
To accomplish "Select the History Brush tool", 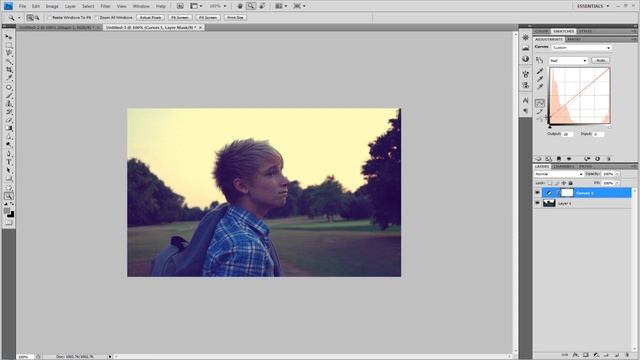I will point(9,112).
